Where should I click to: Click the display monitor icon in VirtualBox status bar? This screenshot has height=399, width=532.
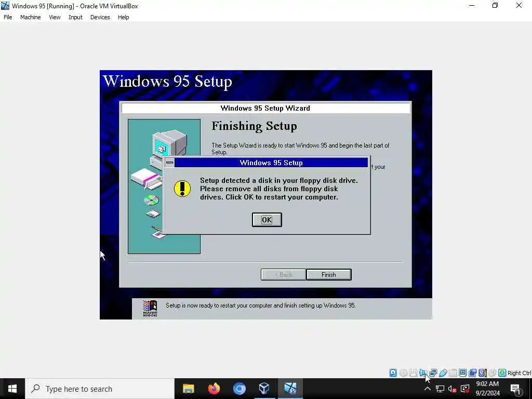[x=463, y=373]
